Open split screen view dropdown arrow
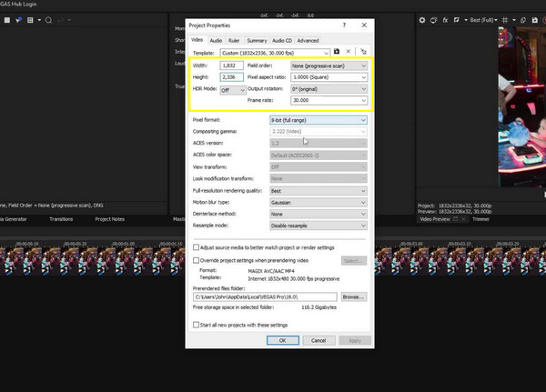 pos(466,20)
